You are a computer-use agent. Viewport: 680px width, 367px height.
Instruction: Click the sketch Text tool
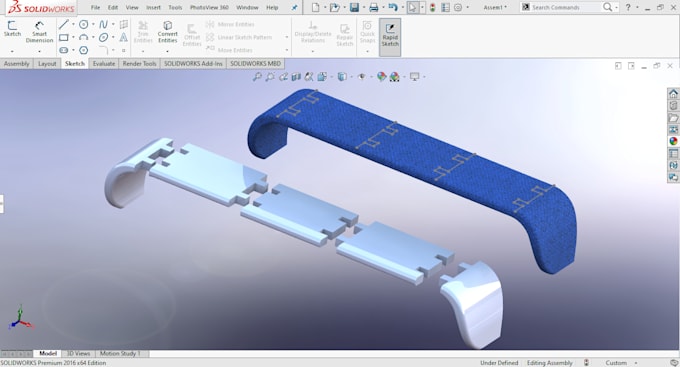[124, 38]
